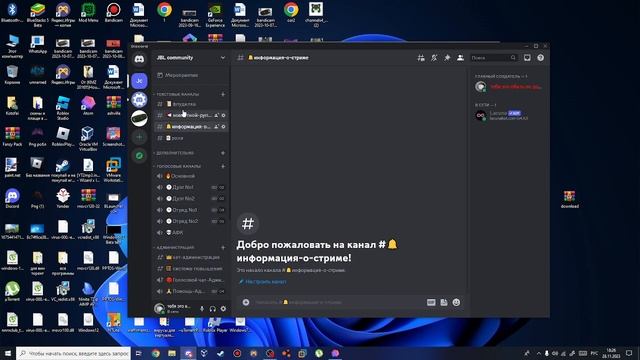Join the Помощь-Ад voice channel
Viewport: 640px width, 360px height.
pos(191,291)
